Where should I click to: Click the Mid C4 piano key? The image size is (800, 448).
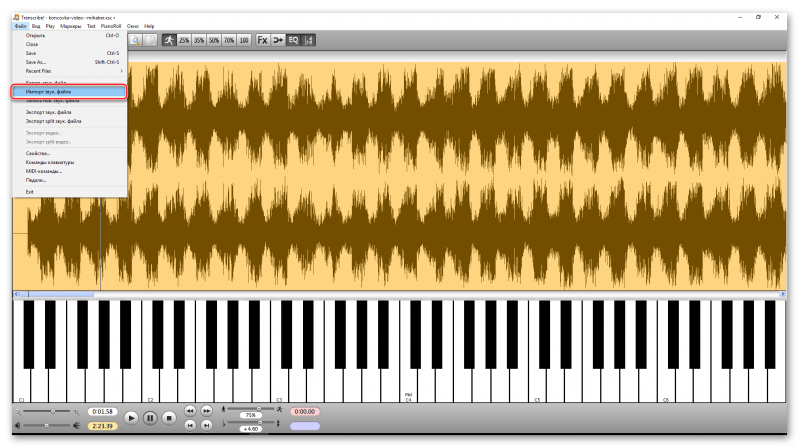click(x=408, y=385)
